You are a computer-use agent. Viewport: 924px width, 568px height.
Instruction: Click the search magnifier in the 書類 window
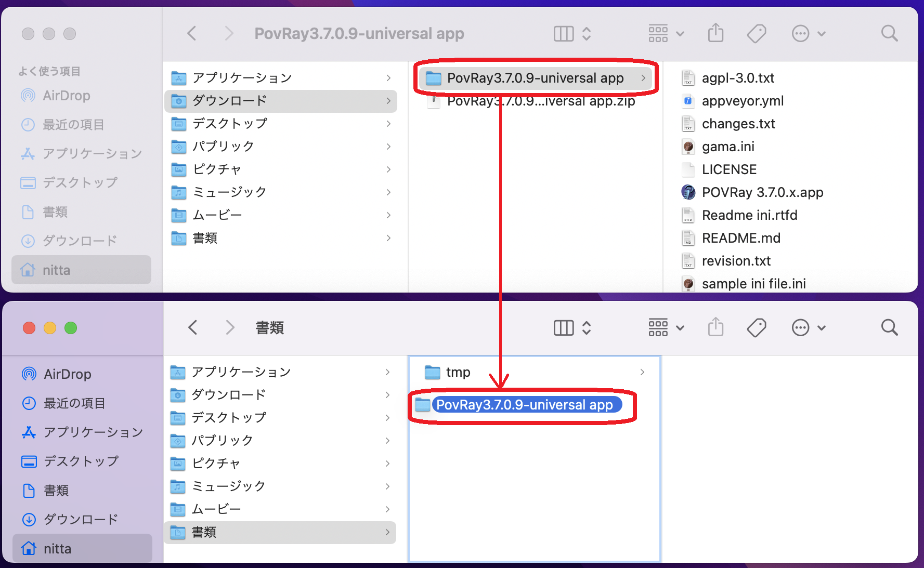[x=889, y=327]
